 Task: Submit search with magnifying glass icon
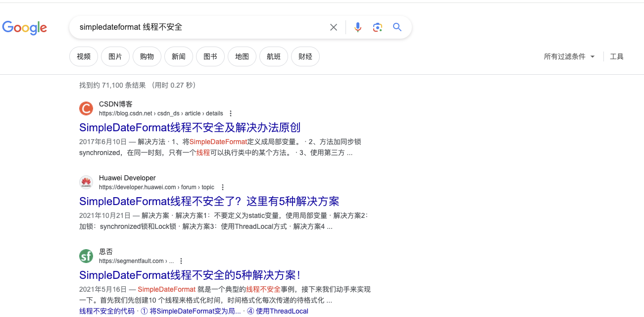(397, 27)
